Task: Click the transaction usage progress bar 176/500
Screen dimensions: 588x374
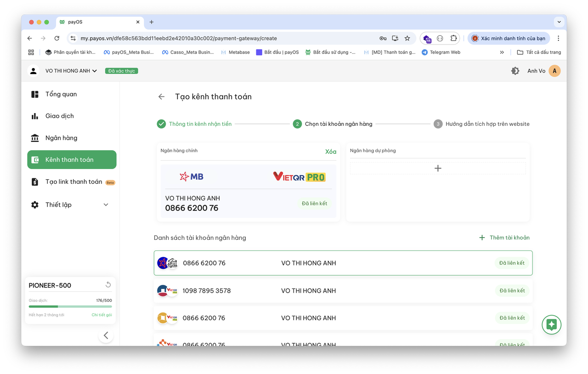Action: tap(70, 306)
